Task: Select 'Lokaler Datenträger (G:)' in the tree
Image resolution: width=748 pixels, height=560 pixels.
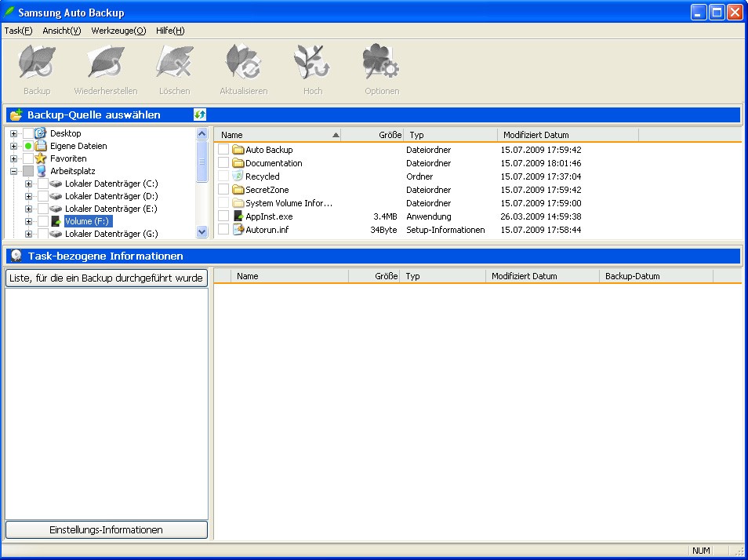Action: point(111,234)
